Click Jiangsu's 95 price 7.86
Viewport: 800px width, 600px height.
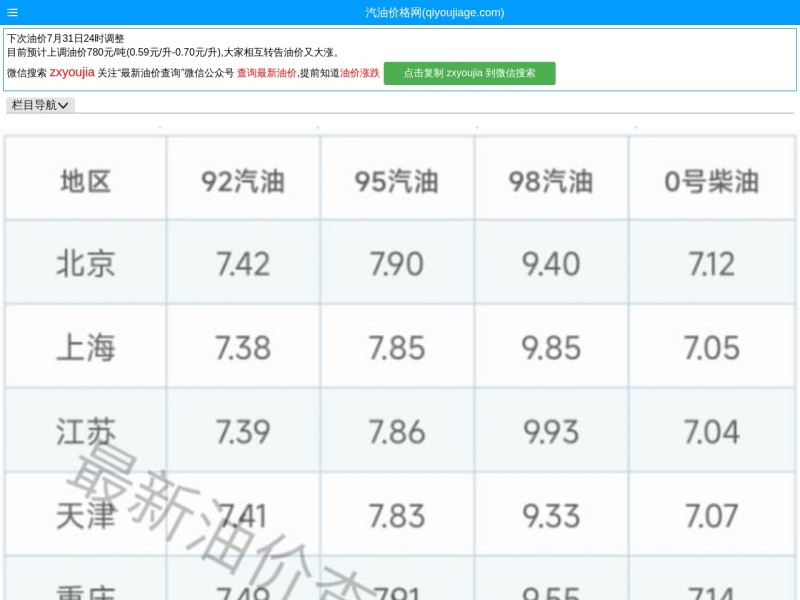(397, 432)
